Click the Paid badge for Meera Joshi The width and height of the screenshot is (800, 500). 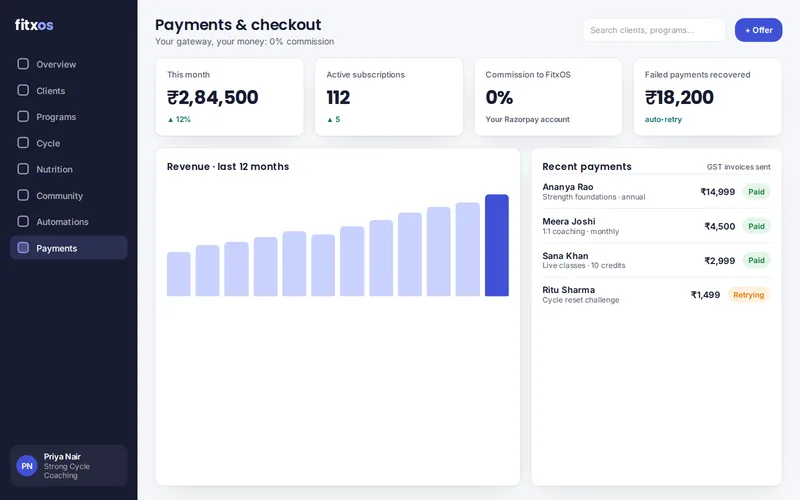pos(756,226)
